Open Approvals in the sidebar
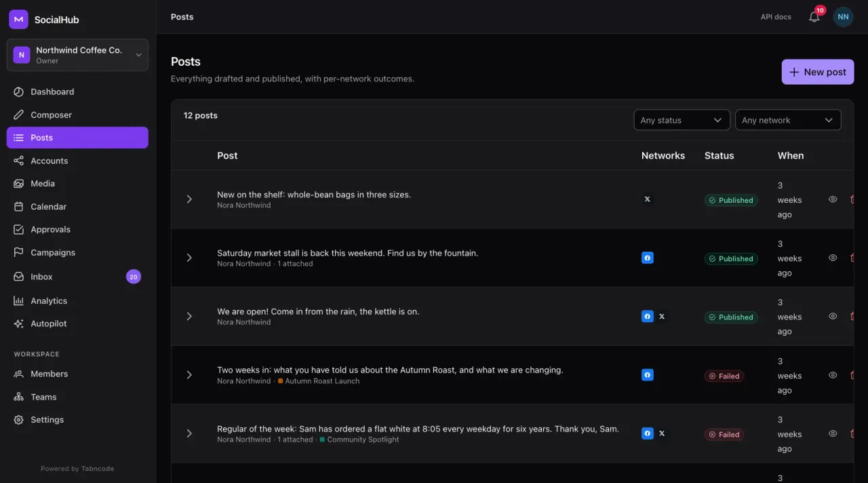868x483 pixels. coord(77,229)
